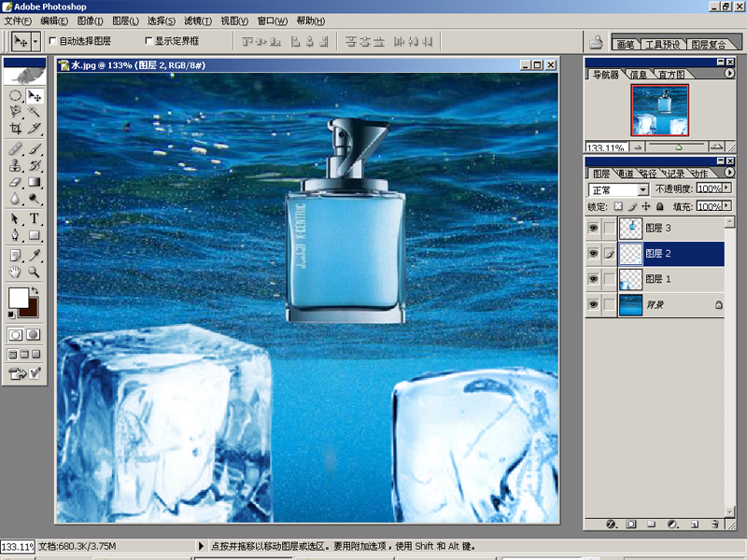Select the Pen tool
The height and width of the screenshot is (560, 747).
[15, 235]
